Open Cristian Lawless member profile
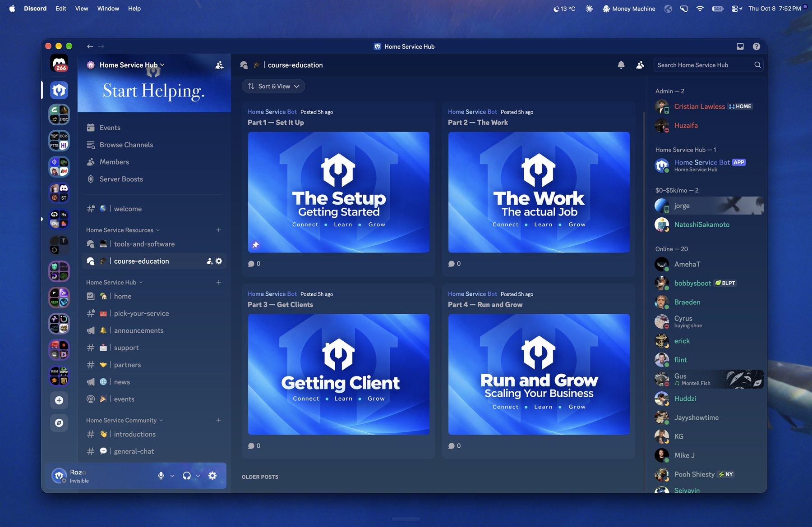Screen dimensions: 812x527 (x=708, y=106)
